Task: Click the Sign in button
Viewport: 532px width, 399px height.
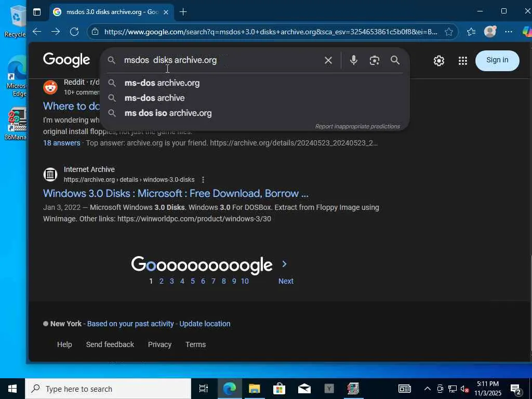Action: tap(497, 60)
